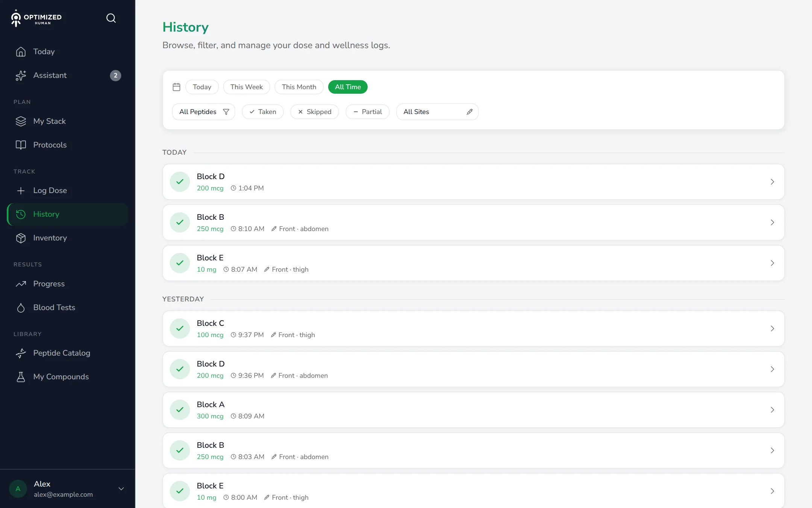The width and height of the screenshot is (812, 508).
Task: Open search with the magnifier icon
Action: [x=111, y=18]
